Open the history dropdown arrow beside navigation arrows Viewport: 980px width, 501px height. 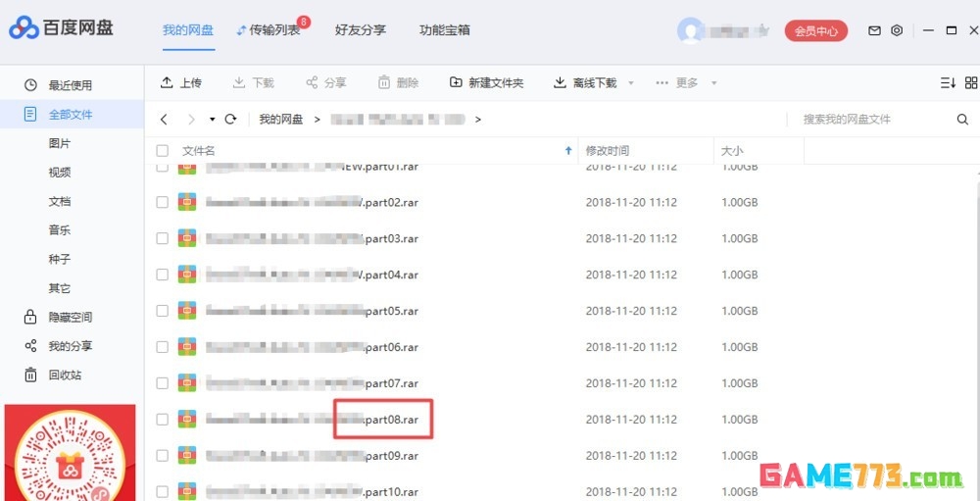click(213, 119)
